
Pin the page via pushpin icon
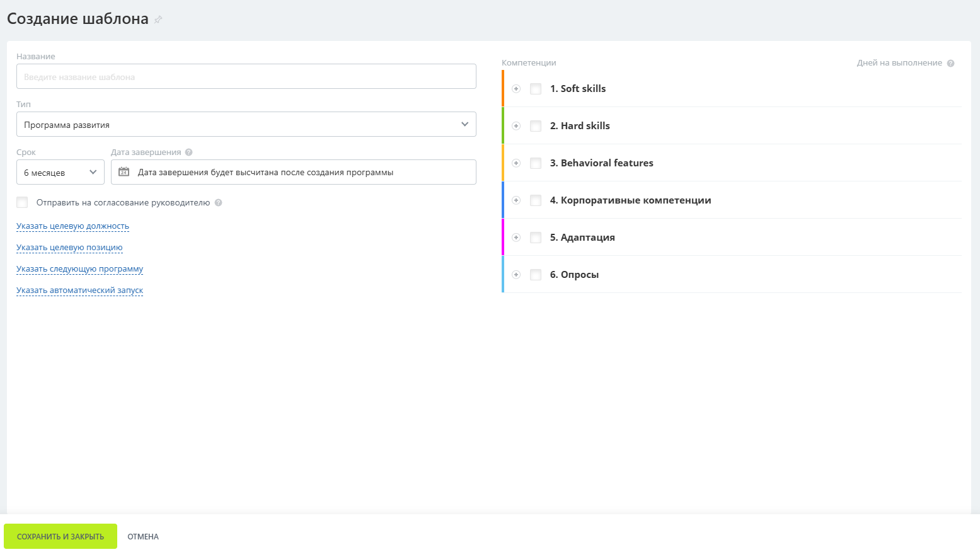coord(158,20)
